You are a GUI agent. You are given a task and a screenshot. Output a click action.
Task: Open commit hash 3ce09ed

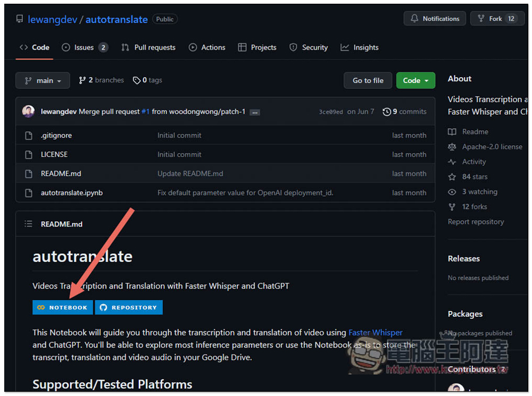[x=331, y=112]
